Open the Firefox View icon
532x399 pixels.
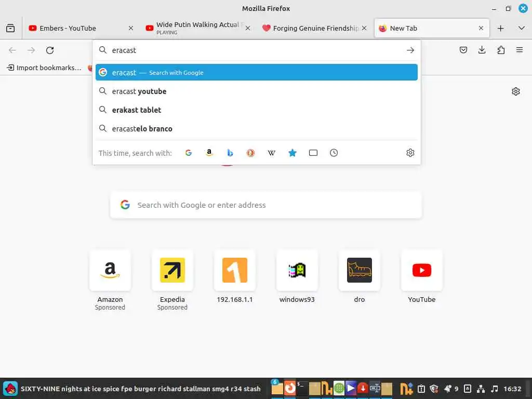coord(10,28)
